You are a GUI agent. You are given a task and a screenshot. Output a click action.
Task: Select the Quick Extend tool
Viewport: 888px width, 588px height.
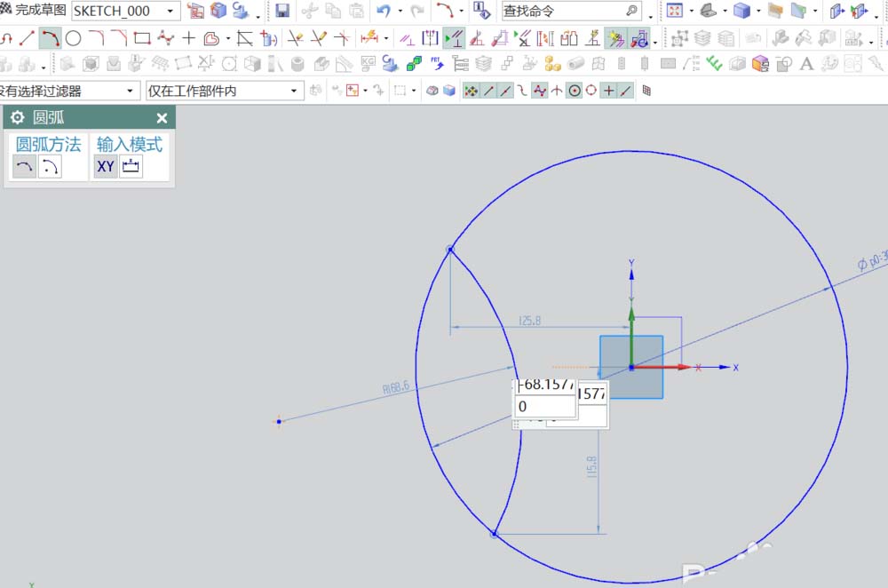click(x=318, y=38)
